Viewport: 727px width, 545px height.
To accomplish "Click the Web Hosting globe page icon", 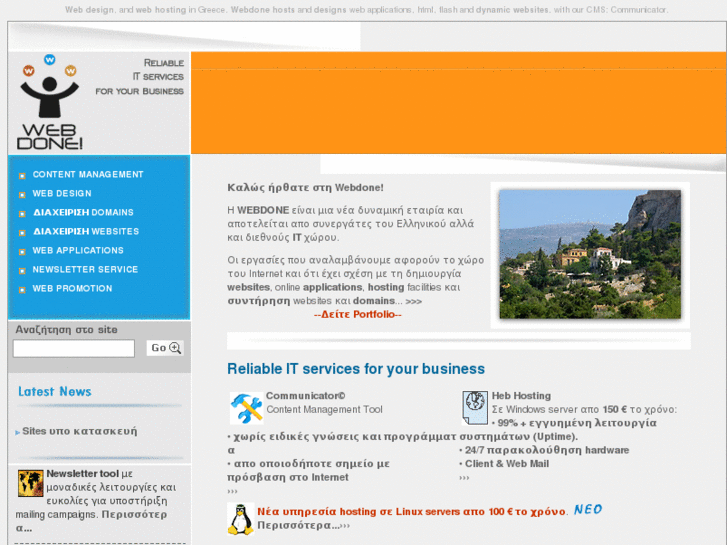I will click(x=475, y=408).
